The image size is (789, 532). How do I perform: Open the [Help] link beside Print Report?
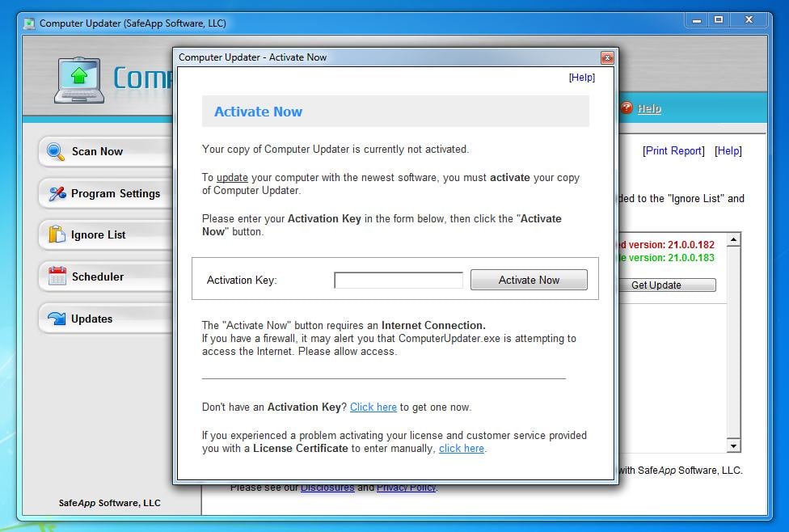pos(728,151)
